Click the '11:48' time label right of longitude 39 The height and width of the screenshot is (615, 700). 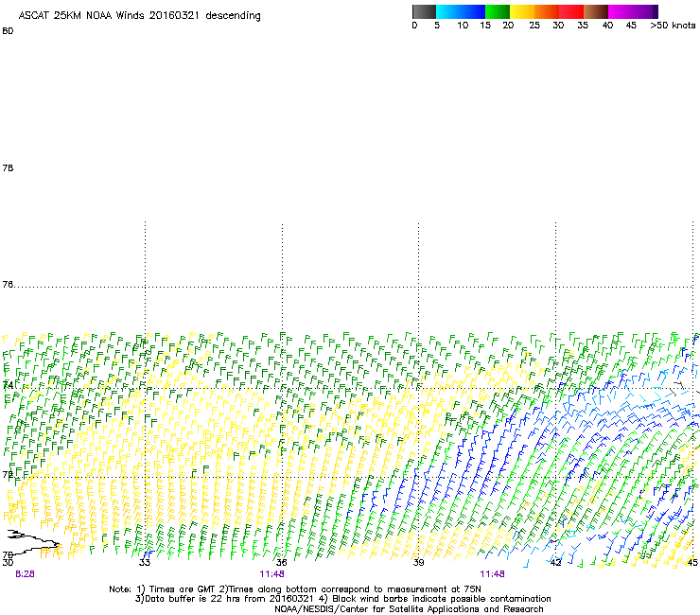point(493,574)
